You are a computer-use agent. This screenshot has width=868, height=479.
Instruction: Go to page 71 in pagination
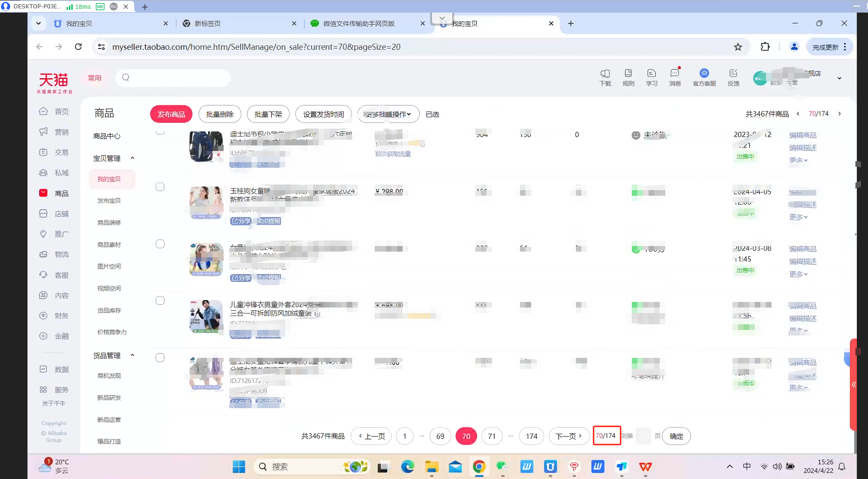click(492, 436)
